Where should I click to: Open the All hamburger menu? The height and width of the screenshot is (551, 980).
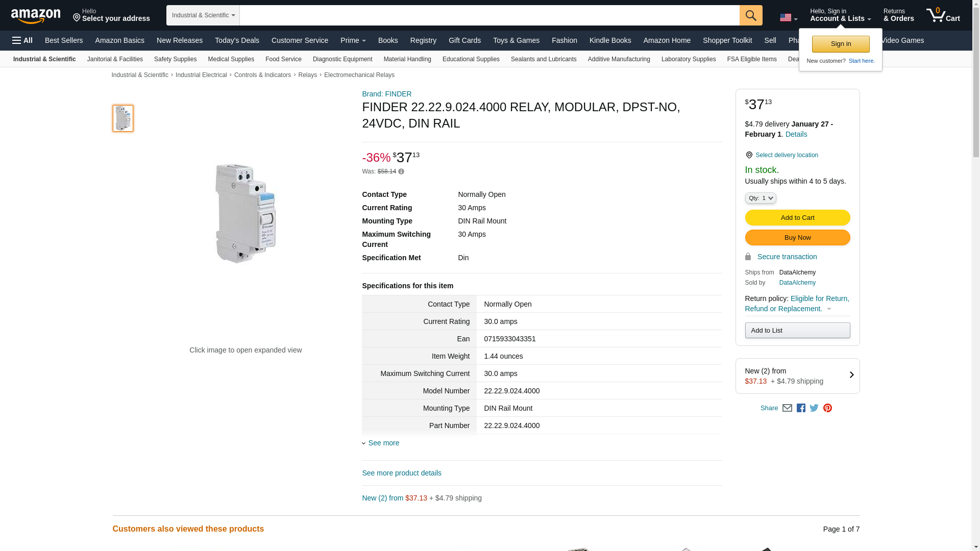click(22, 40)
